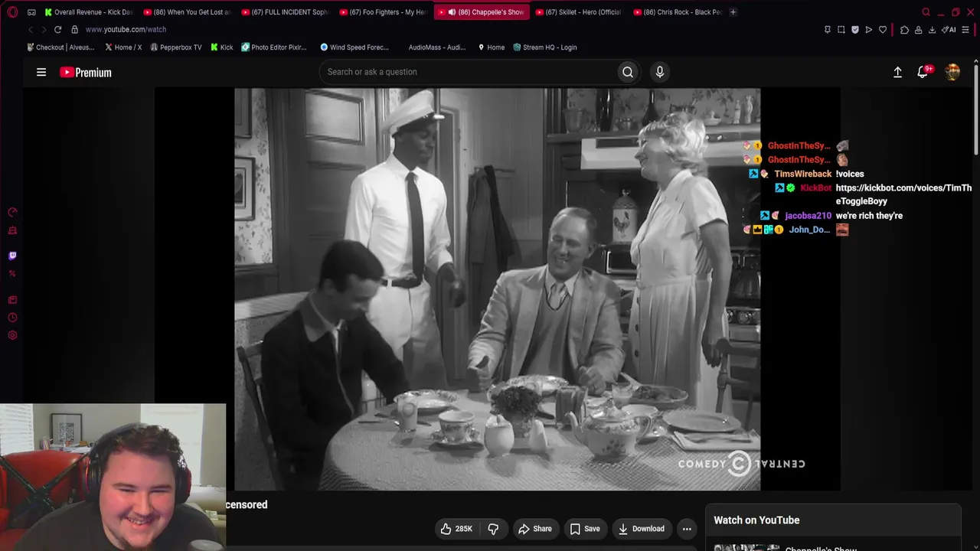Open the GX Corner gamepad icon
The image size is (980, 551).
(x=31, y=12)
